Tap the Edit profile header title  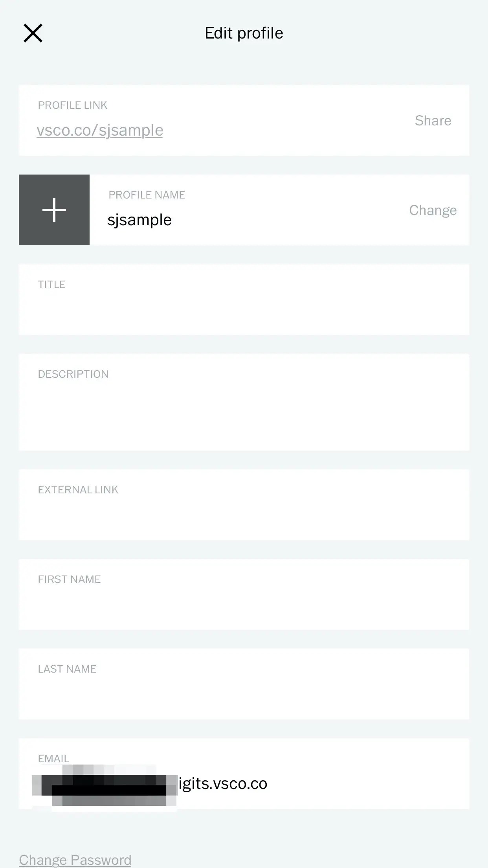coord(244,33)
